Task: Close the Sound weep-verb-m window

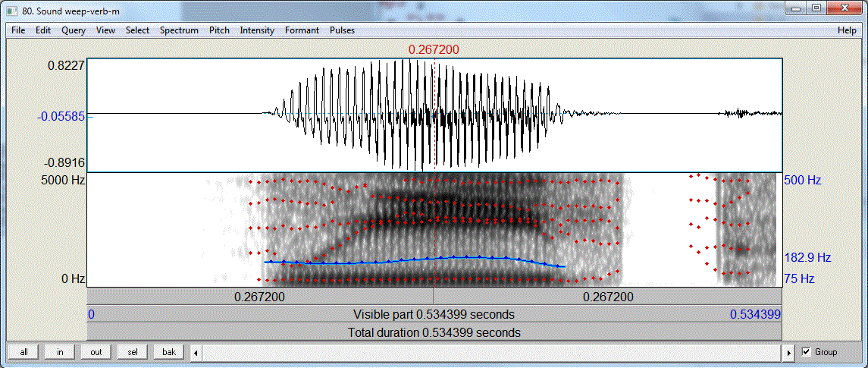Action: point(844,7)
